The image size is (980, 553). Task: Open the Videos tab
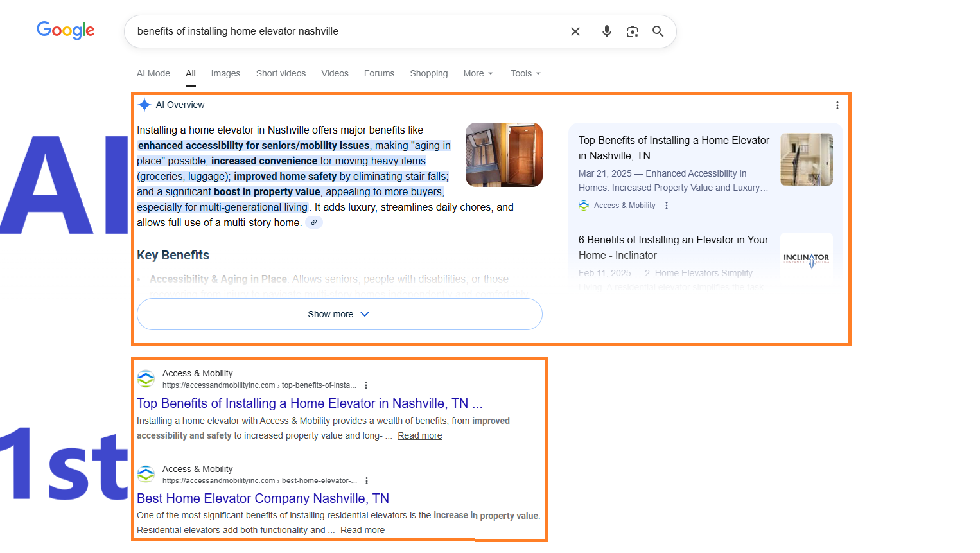335,73
